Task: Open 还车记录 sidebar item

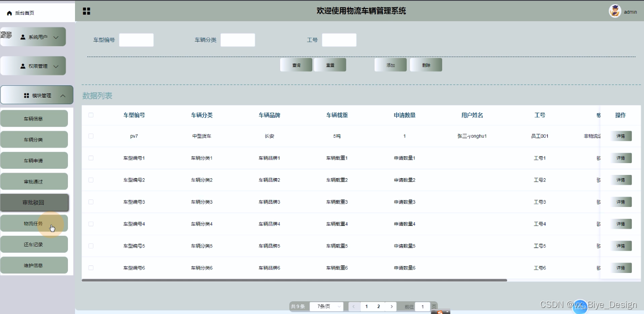Action: (x=34, y=244)
